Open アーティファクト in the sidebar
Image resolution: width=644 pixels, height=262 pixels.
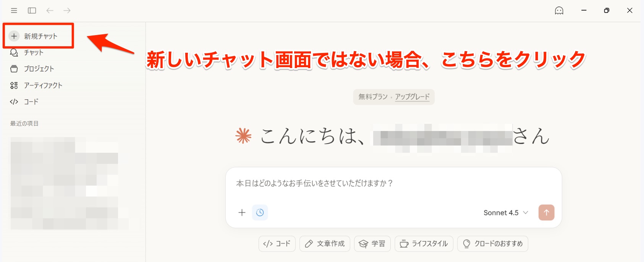click(43, 85)
